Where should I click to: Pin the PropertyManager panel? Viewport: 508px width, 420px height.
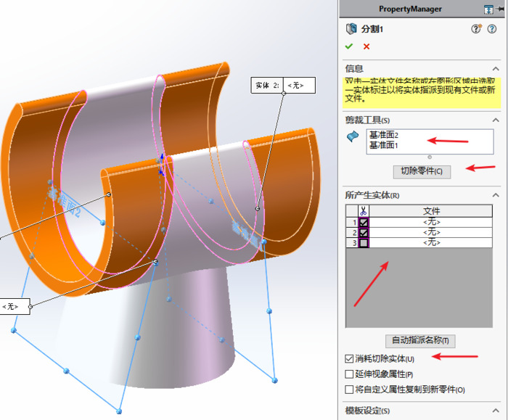click(501, 9)
